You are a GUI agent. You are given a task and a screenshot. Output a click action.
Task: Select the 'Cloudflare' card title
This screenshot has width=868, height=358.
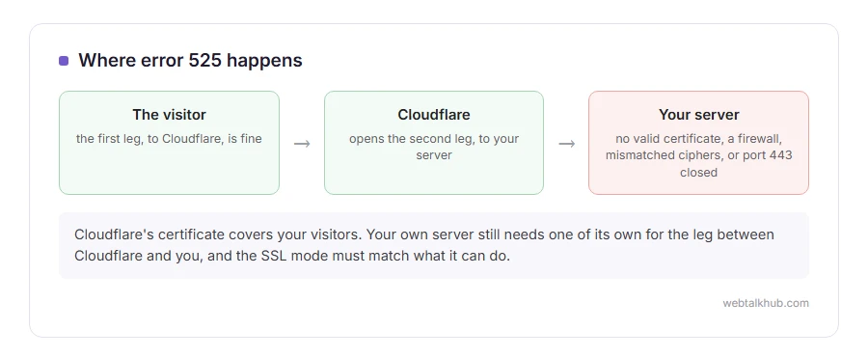click(x=434, y=115)
